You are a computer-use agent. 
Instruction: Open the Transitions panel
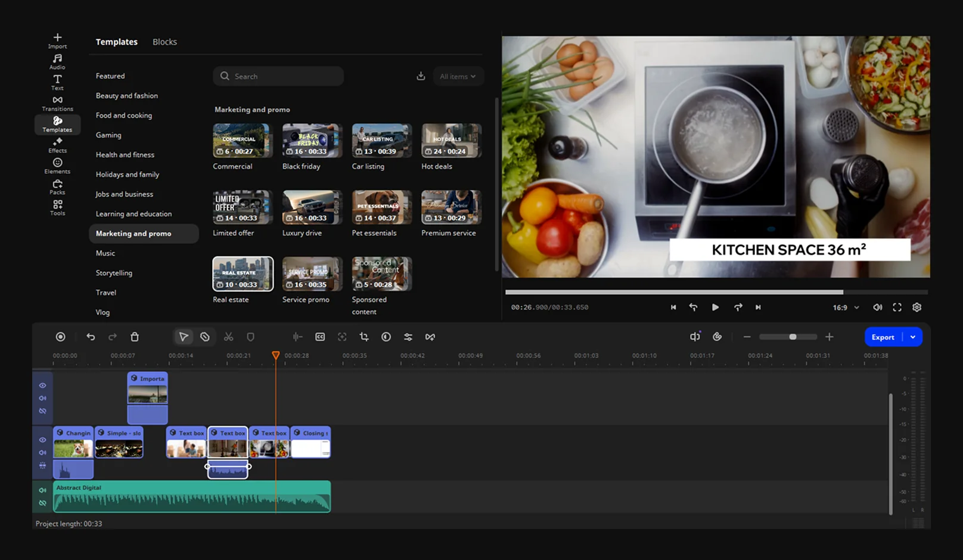click(x=57, y=103)
